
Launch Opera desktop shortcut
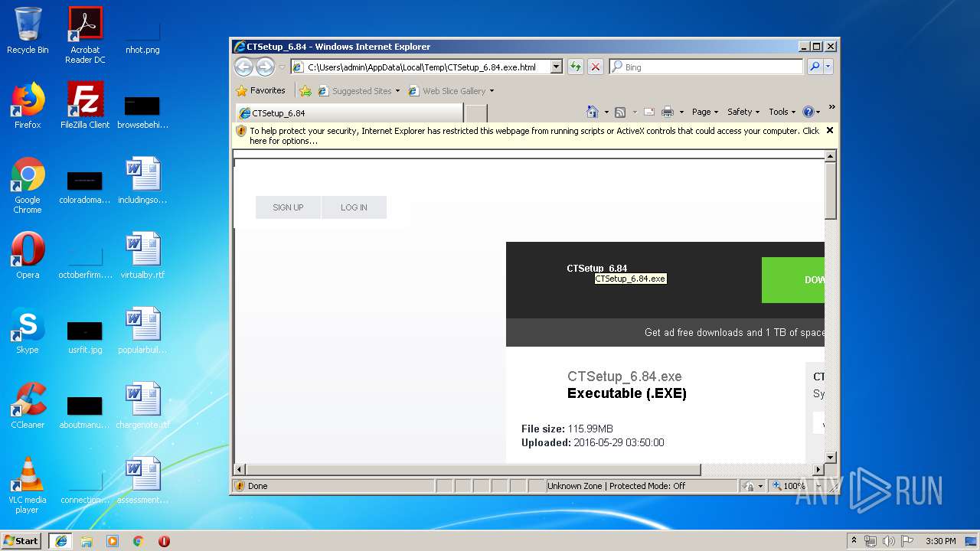point(28,256)
